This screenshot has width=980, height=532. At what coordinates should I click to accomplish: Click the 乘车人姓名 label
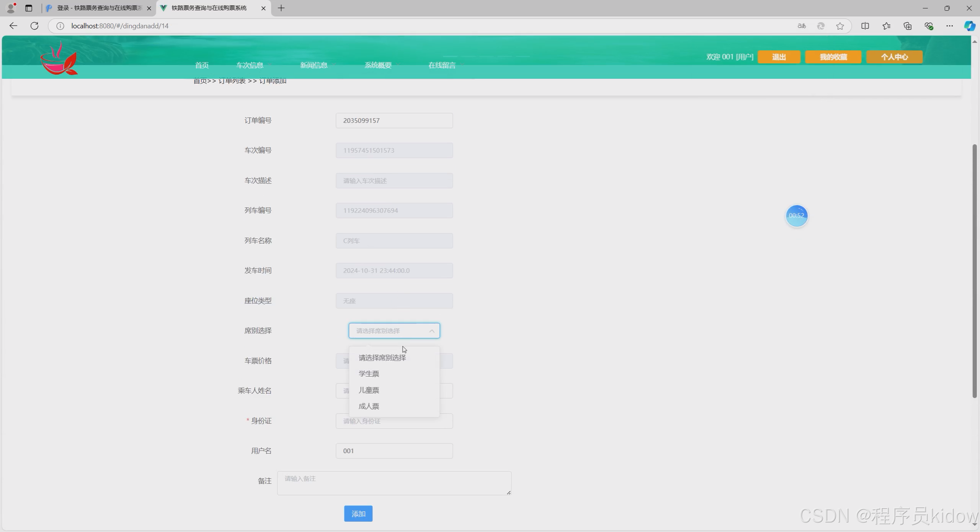coord(255,391)
